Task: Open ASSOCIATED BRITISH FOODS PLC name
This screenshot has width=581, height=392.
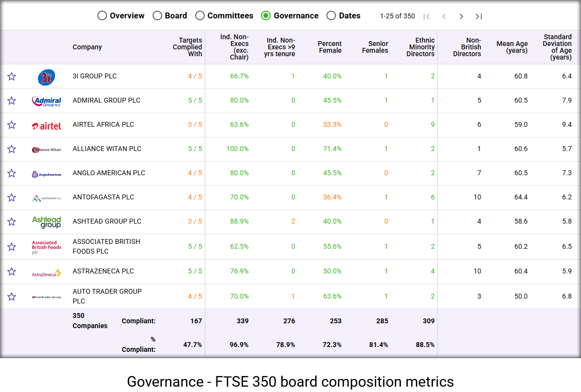Action: (107, 246)
